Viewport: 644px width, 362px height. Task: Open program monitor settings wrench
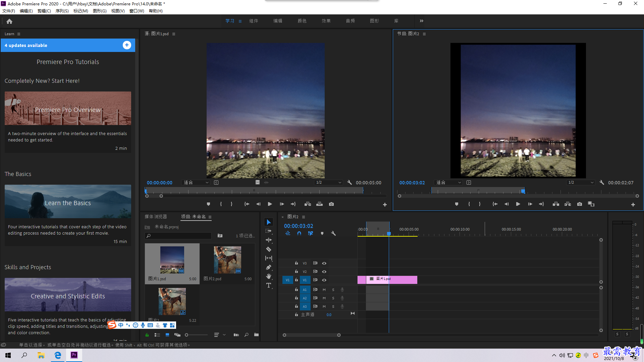[x=602, y=183]
